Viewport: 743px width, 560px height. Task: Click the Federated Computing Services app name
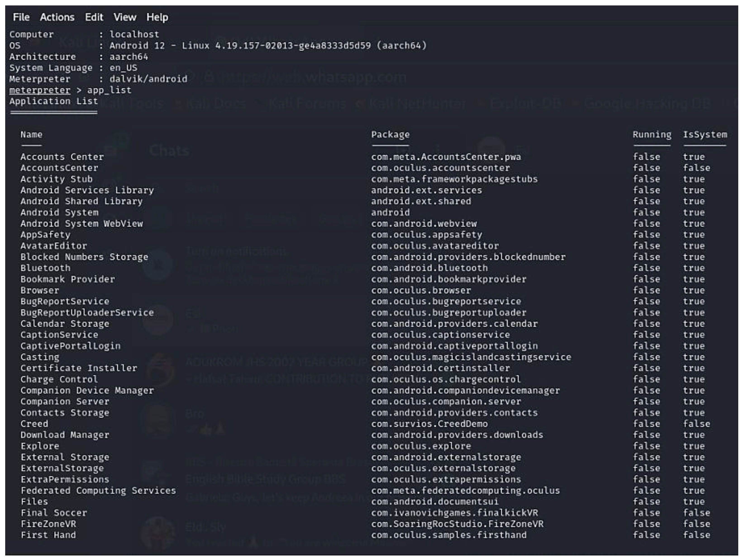(x=98, y=491)
